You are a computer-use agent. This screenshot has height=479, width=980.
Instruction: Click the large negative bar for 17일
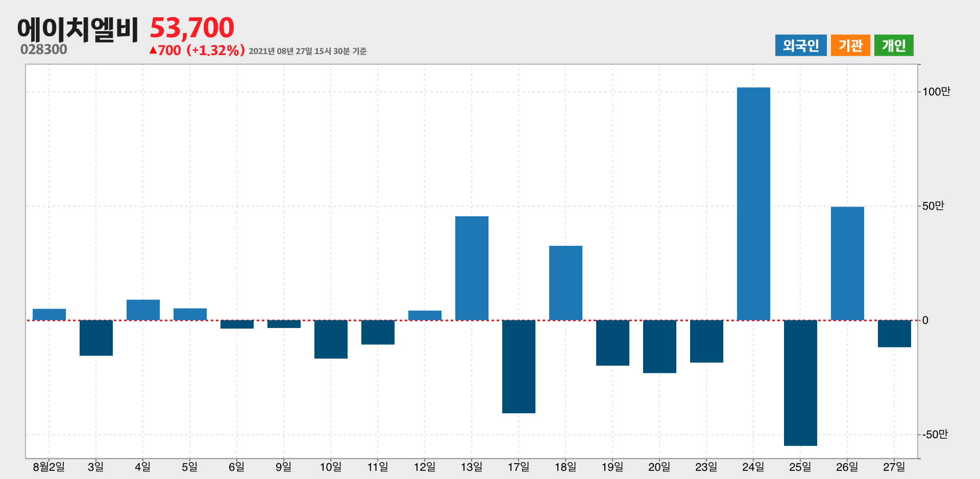[519, 367]
